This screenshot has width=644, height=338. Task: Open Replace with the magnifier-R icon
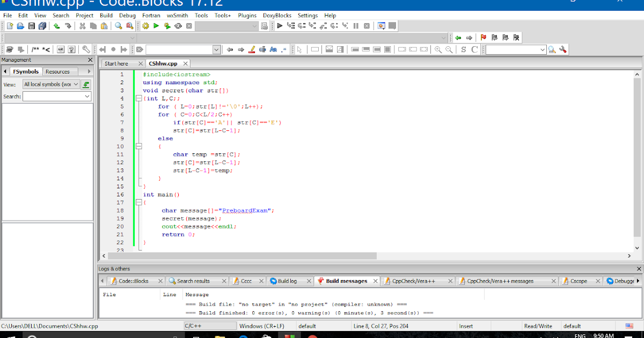click(129, 25)
